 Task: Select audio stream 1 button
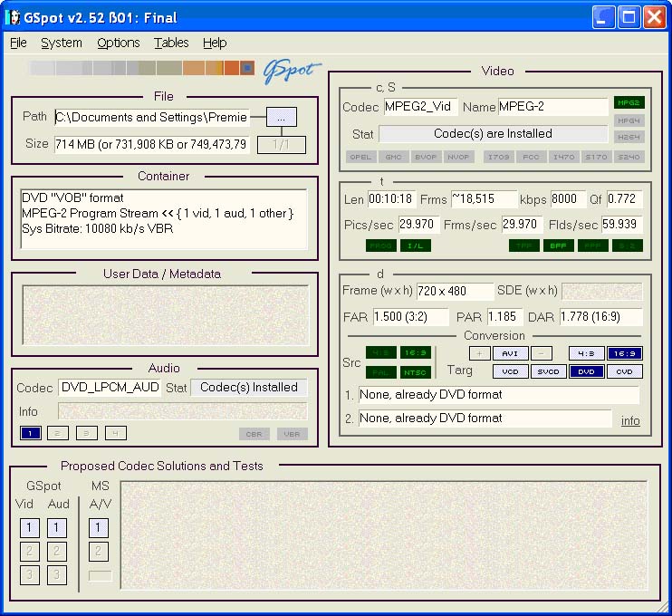pos(31,433)
